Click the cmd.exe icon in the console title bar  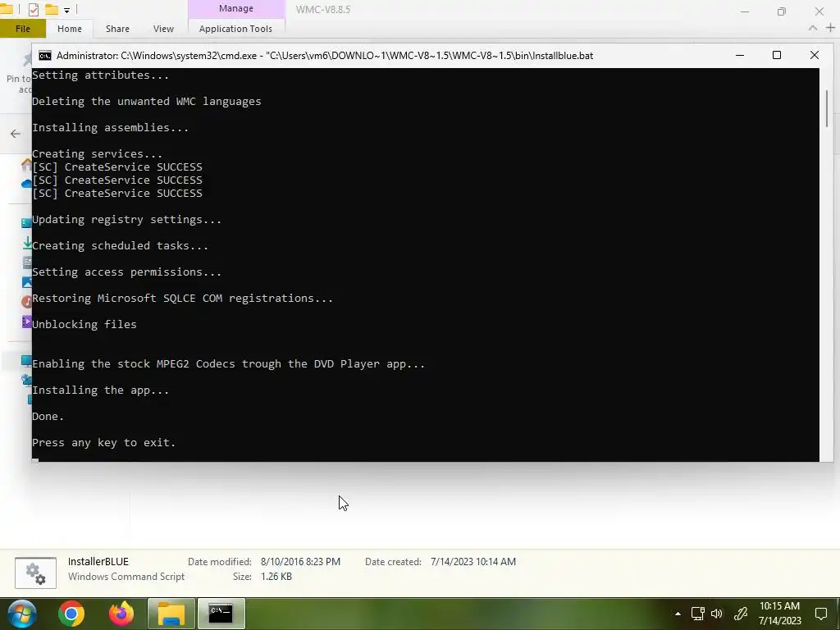tap(45, 55)
